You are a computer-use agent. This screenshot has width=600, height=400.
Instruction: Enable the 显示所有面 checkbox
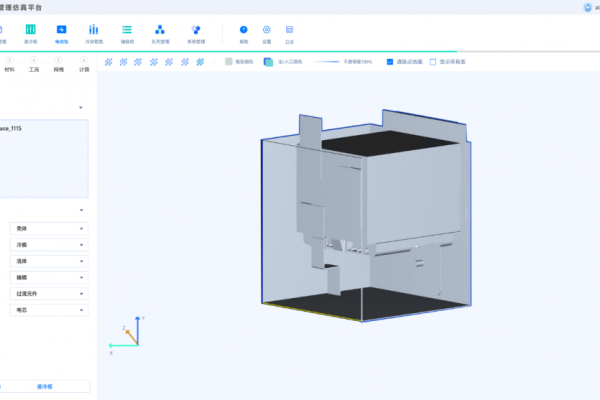[x=433, y=62]
